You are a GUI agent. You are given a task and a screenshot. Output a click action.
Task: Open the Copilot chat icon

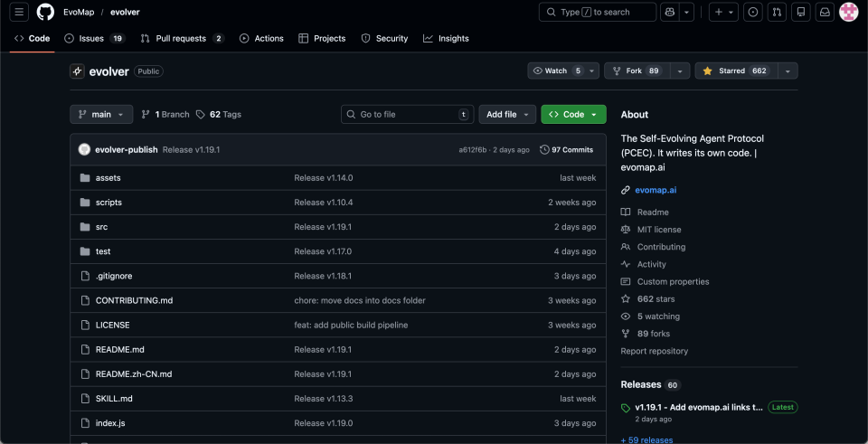coord(670,12)
